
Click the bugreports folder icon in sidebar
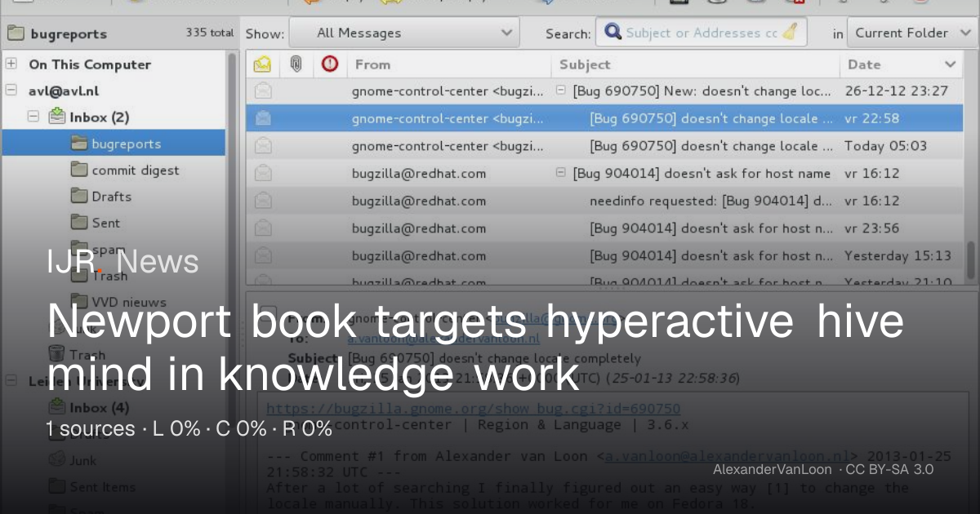pos(78,144)
